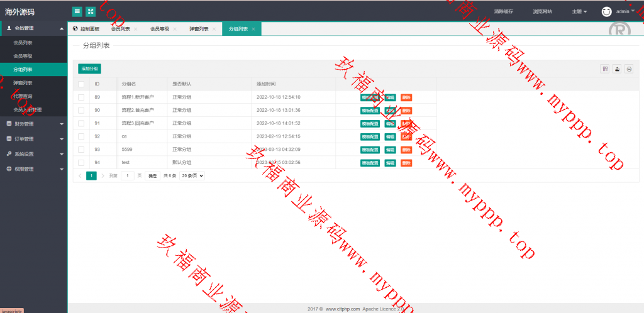Open the column filter icon above table
This screenshot has height=313, width=644.
tap(606, 69)
